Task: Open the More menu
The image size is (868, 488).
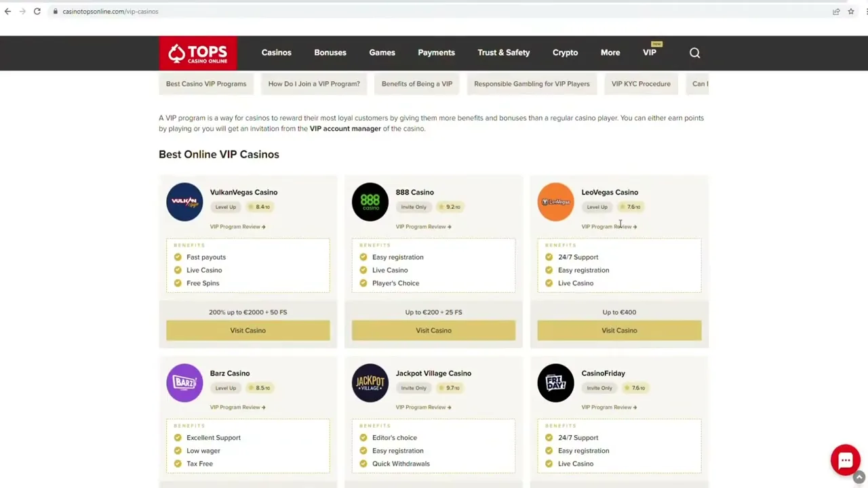Action: click(610, 53)
